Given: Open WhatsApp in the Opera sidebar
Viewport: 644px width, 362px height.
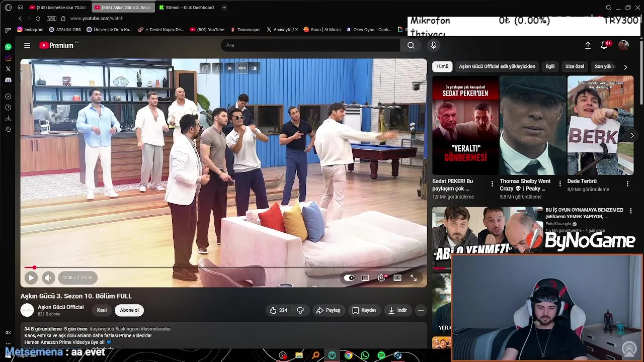Looking at the screenshot, I should pyautogui.click(x=8, y=47).
